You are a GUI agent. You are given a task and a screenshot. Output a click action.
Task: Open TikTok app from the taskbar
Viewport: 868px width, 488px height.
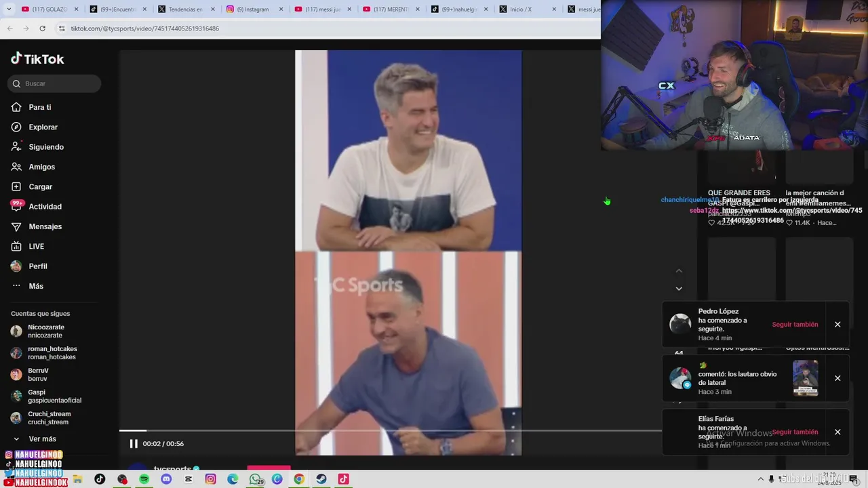[100, 479]
